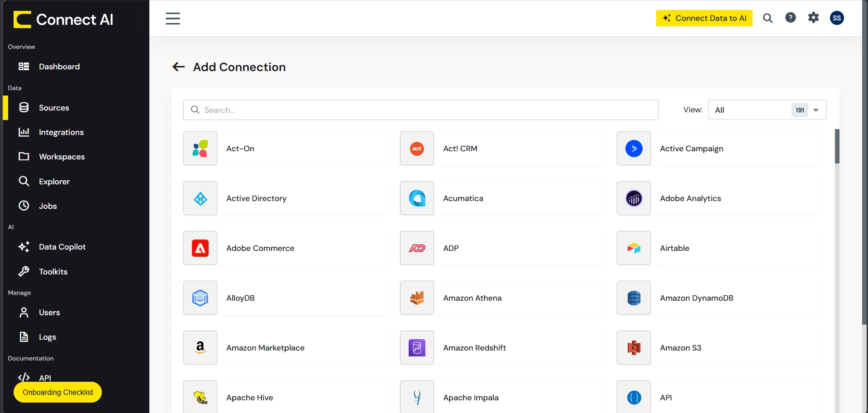The height and width of the screenshot is (413, 868).
Task: Click the Act-On connector icon
Action: [x=200, y=149]
